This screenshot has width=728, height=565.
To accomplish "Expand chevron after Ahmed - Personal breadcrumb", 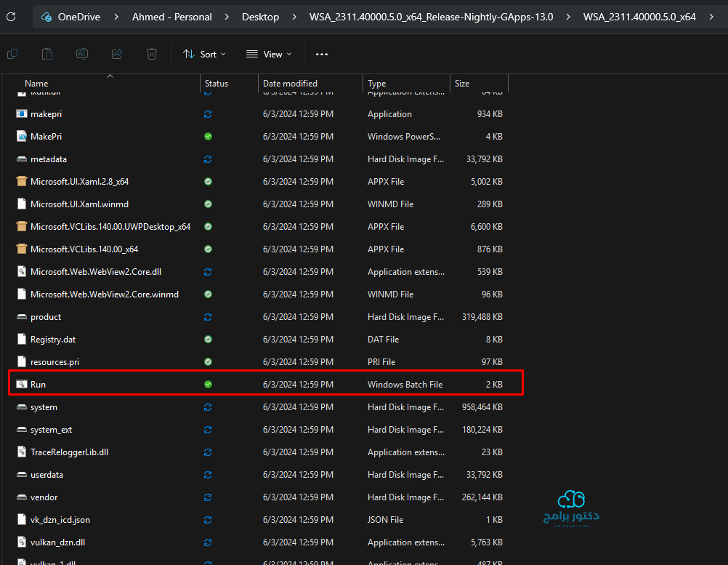I will pyautogui.click(x=227, y=17).
